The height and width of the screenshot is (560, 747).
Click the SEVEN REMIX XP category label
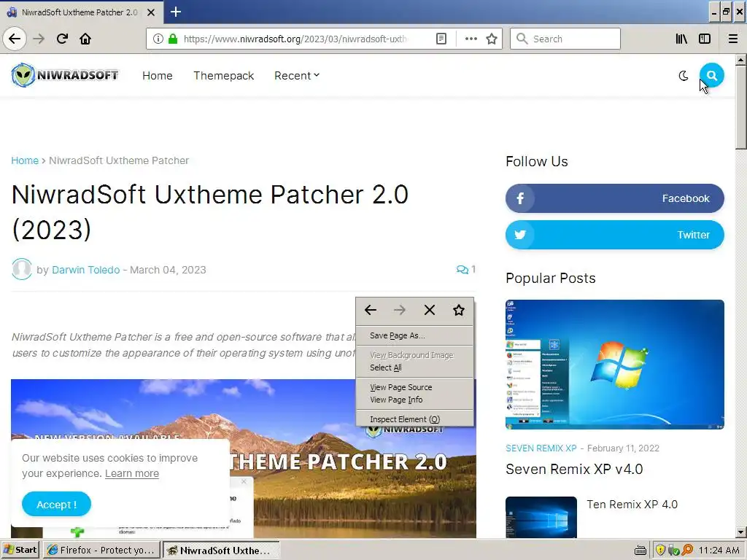(541, 448)
